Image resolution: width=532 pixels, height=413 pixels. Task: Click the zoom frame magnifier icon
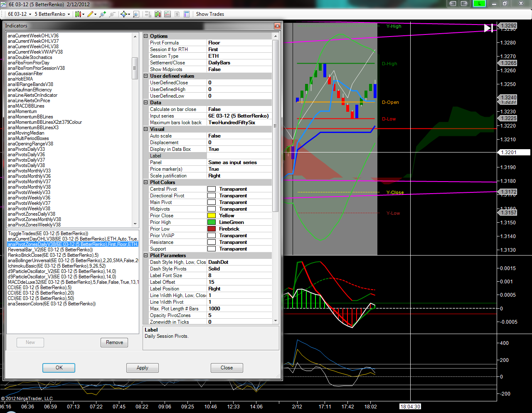[136, 14]
